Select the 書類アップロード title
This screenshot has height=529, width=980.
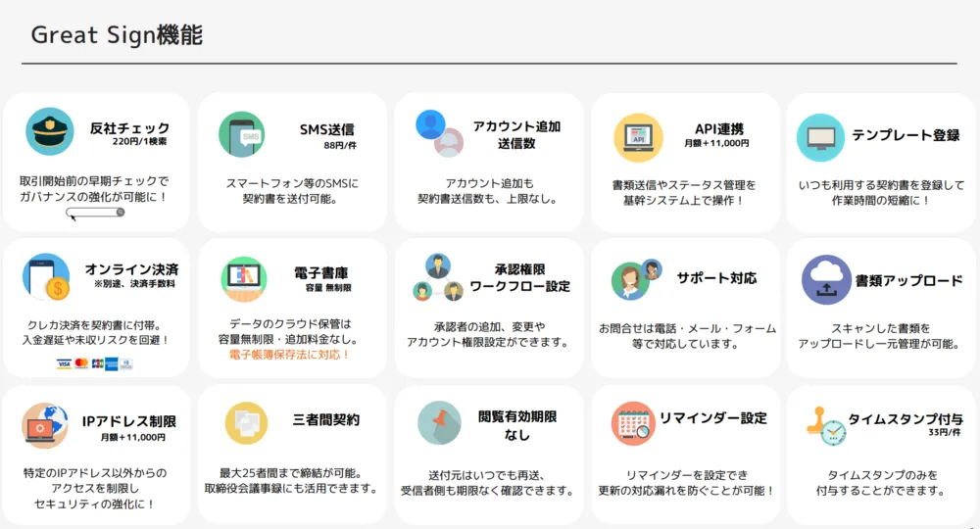coord(908,281)
